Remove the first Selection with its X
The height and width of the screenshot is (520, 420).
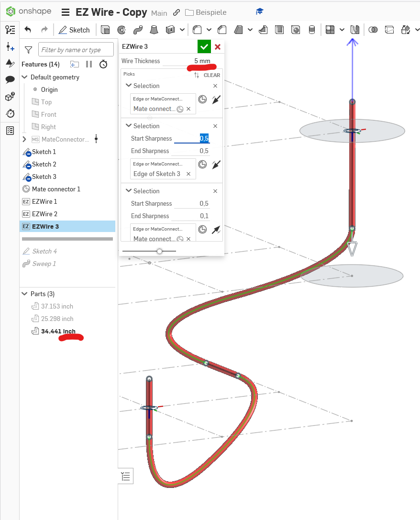click(215, 86)
